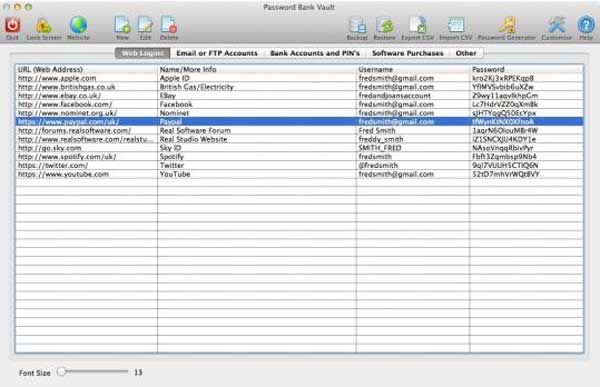Click the Restore toolbar icon
Screen dimensions: 600x387
(x=385, y=25)
